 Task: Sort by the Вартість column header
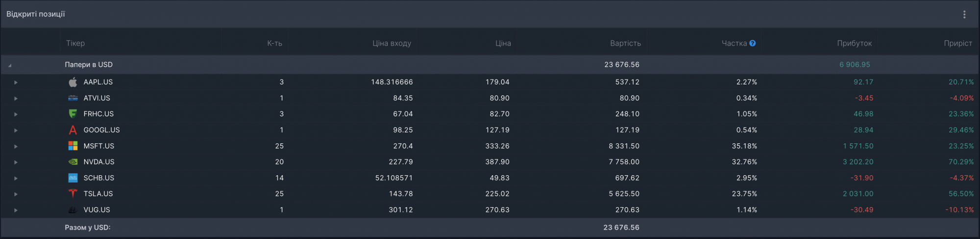coord(625,43)
